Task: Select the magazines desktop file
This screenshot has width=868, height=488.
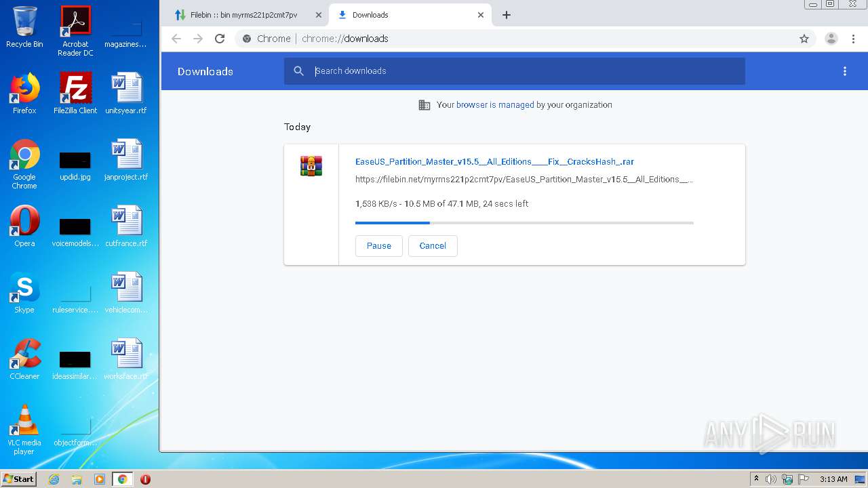Action: point(126,32)
